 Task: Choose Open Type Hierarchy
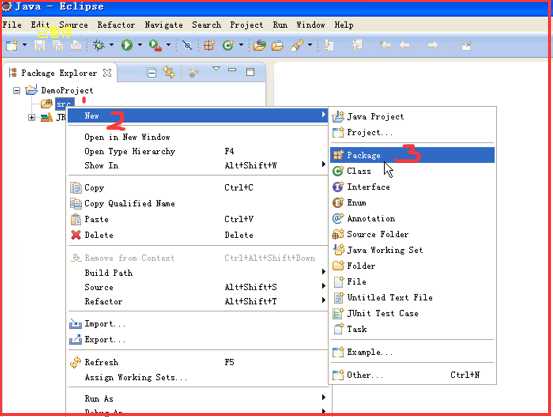(x=198, y=151)
